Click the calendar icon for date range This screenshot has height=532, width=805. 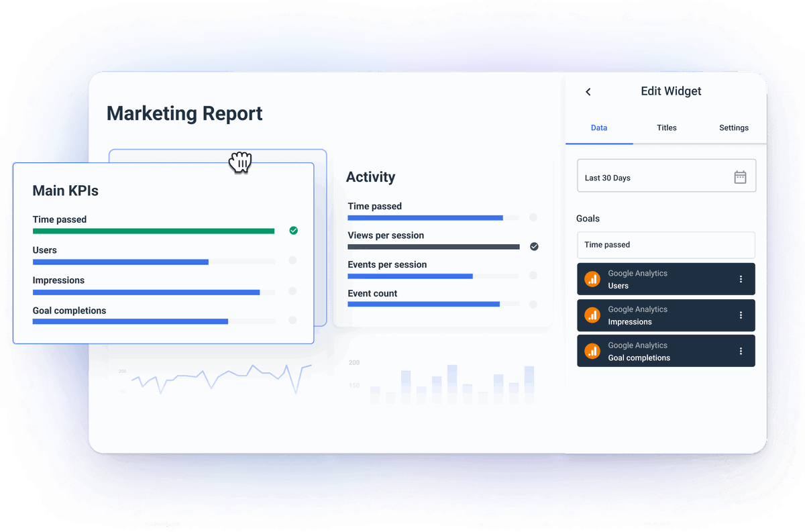[x=740, y=176]
